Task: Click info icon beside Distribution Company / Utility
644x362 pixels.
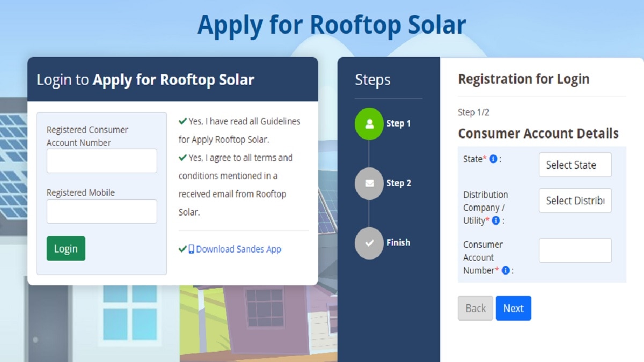Action: [496, 220]
